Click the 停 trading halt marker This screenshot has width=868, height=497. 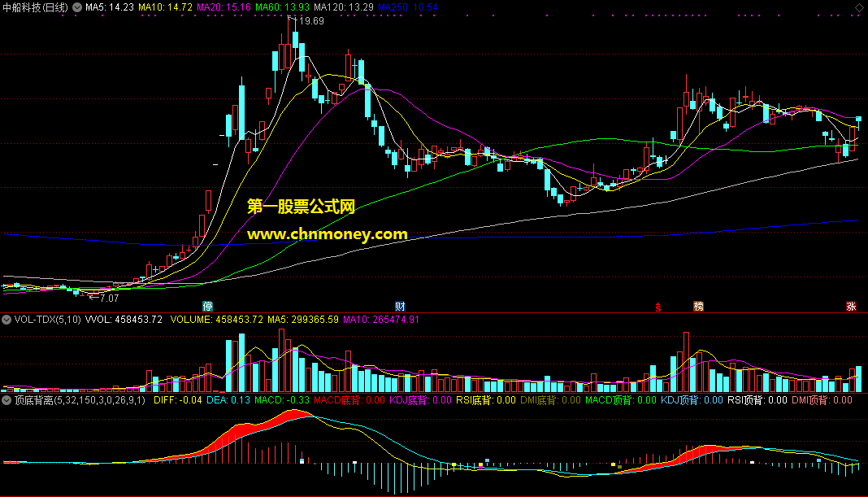pyautogui.click(x=207, y=307)
